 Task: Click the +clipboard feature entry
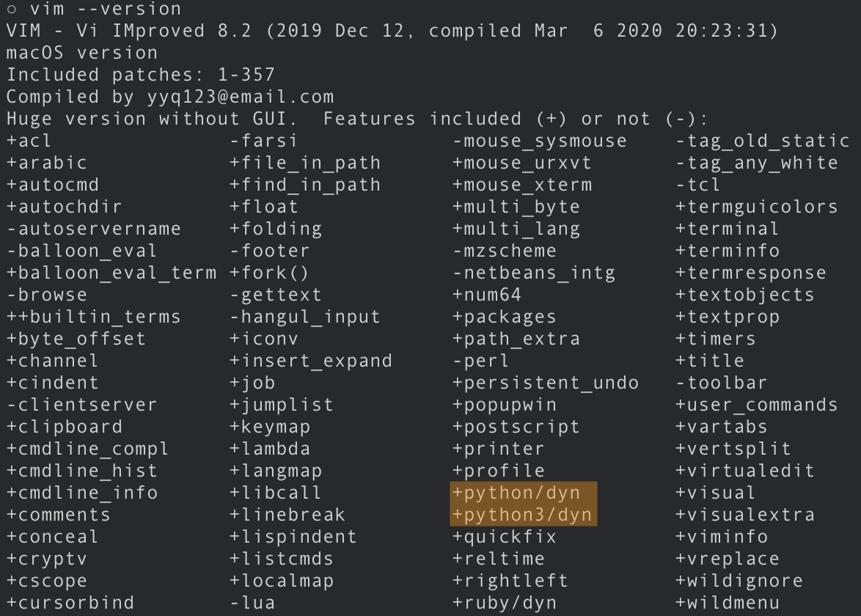point(65,427)
